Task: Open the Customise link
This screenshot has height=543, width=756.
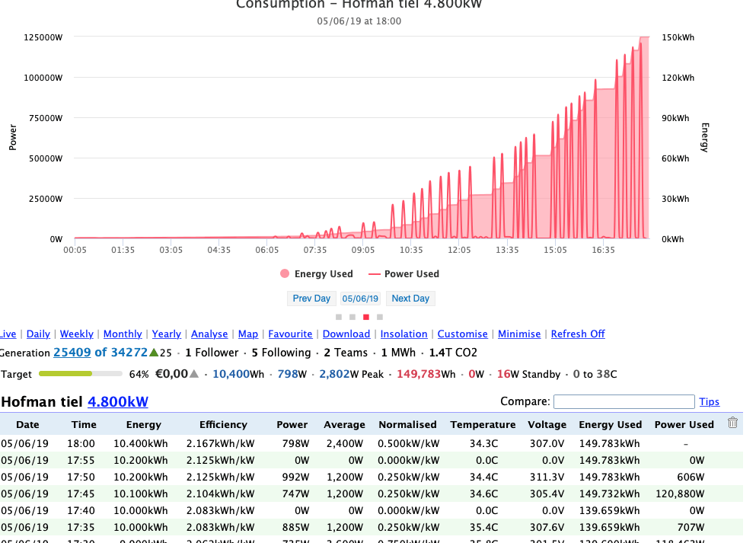Action: pyautogui.click(x=462, y=334)
